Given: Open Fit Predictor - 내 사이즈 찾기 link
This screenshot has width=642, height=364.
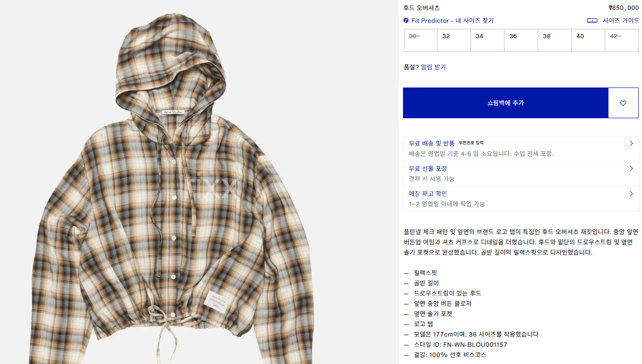Looking at the screenshot, I should (x=452, y=20).
